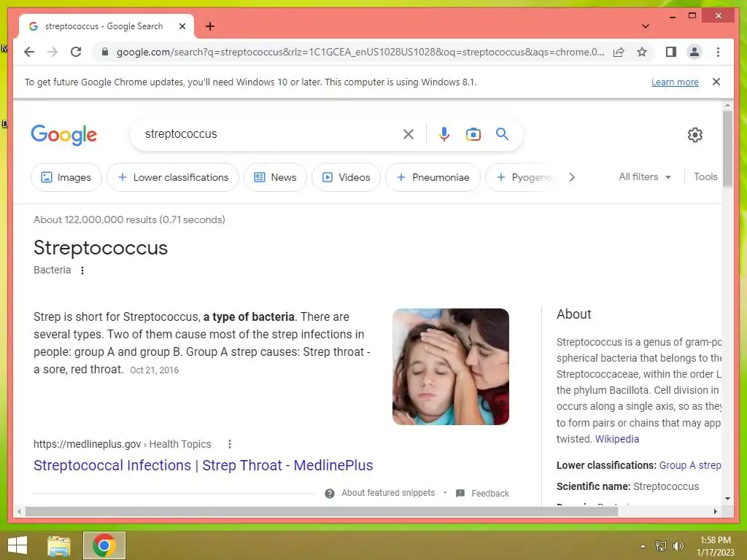Open the About featured snippets link
Screen dimensions: 747x560
click(x=388, y=493)
